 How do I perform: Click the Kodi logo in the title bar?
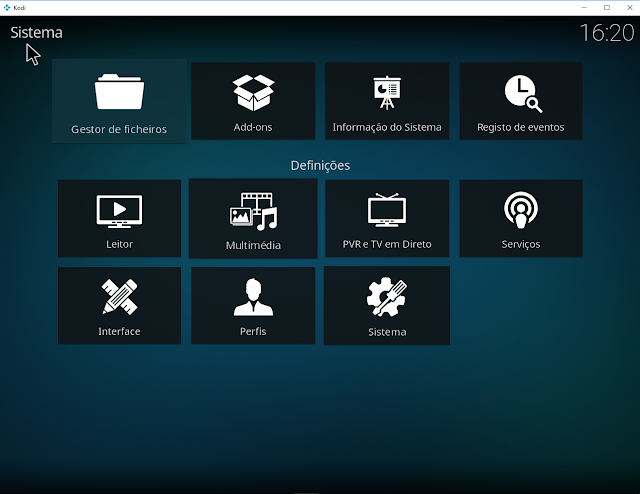tap(7, 7)
